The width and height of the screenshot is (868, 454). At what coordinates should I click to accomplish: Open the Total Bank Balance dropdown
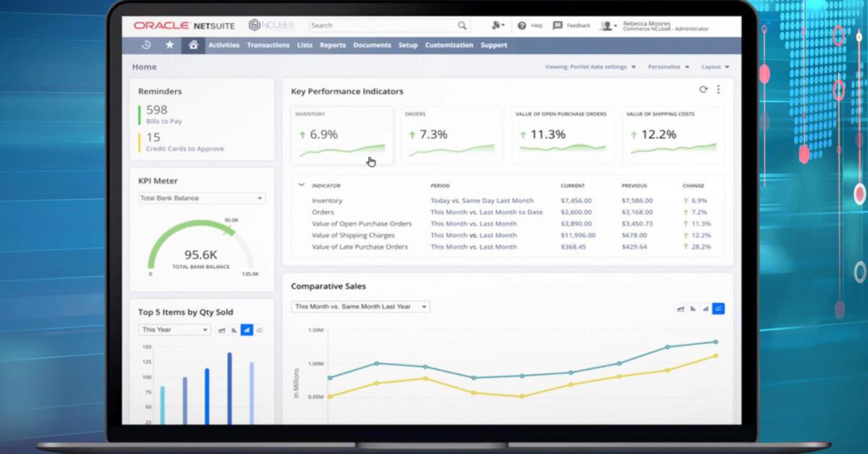(202, 198)
